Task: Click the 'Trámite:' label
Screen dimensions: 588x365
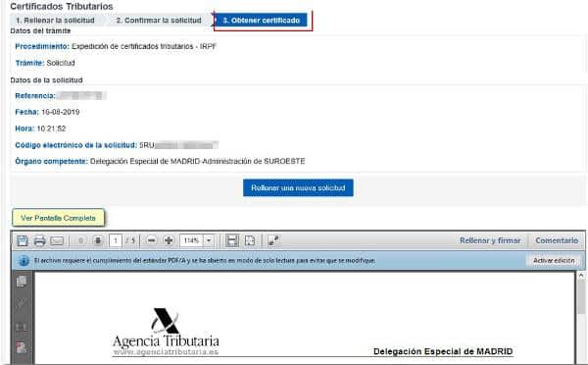Action: pyautogui.click(x=30, y=63)
